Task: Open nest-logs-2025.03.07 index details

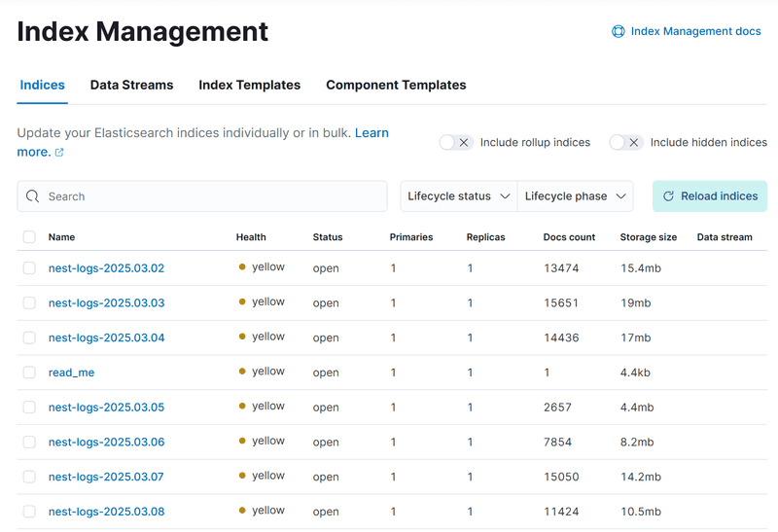Action: point(106,477)
